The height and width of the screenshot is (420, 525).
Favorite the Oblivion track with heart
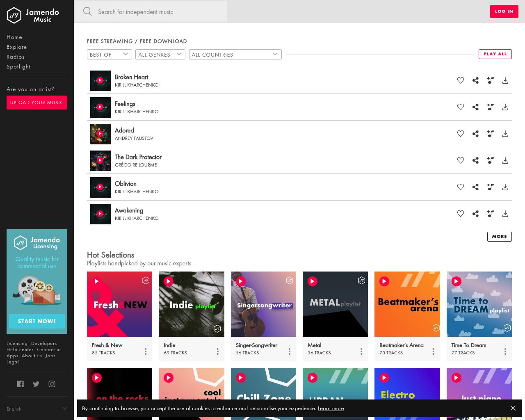pyautogui.click(x=461, y=187)
